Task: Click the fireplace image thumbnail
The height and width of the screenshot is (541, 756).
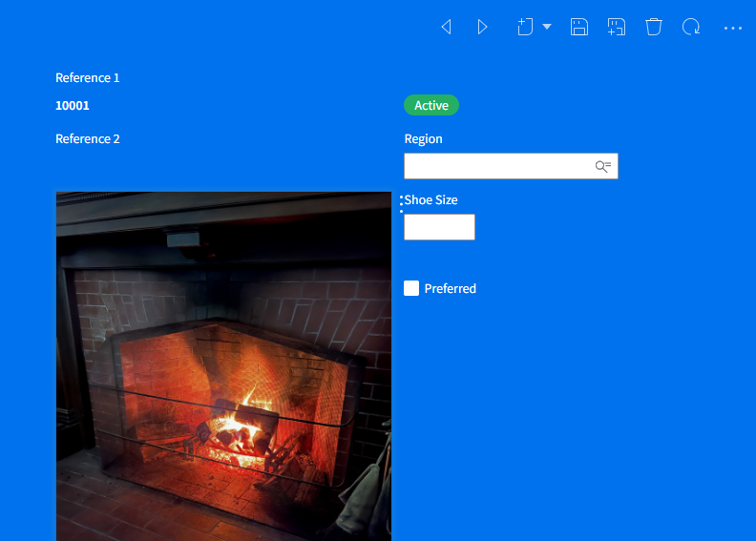Action: (223, 366)
